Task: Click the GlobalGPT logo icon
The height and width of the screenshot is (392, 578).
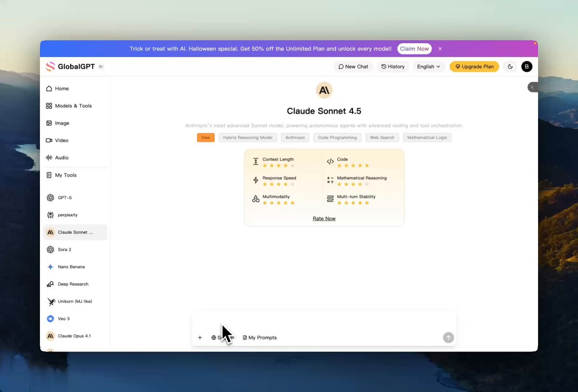Action: pos(51,66)
